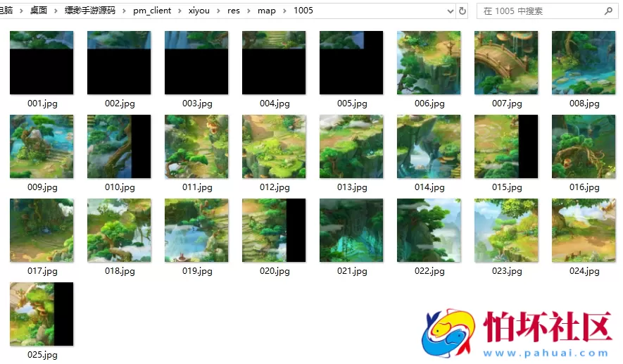Select the 007.jpg bridge image
623x364 pixels.
click(506, 63)
